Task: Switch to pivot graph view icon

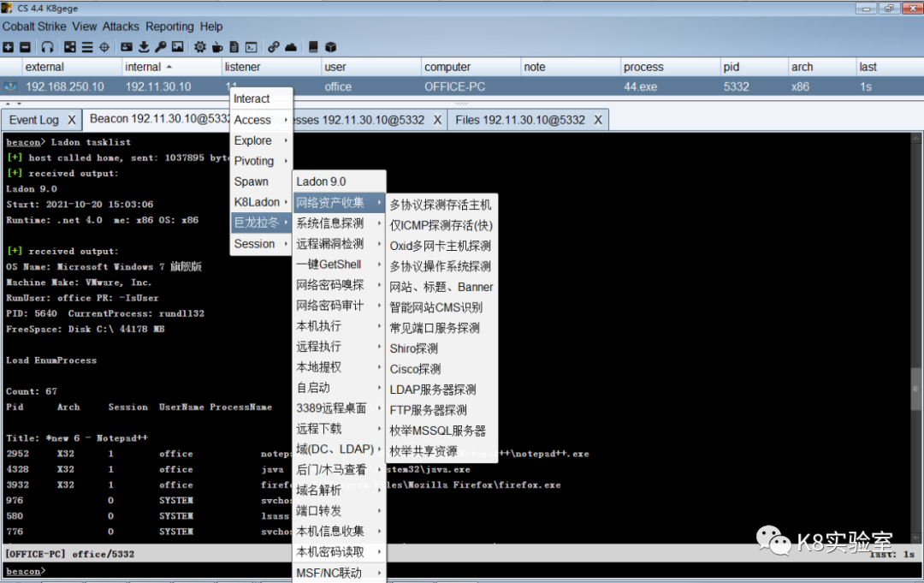Action: pyautogui.click(x=70, y=47)
